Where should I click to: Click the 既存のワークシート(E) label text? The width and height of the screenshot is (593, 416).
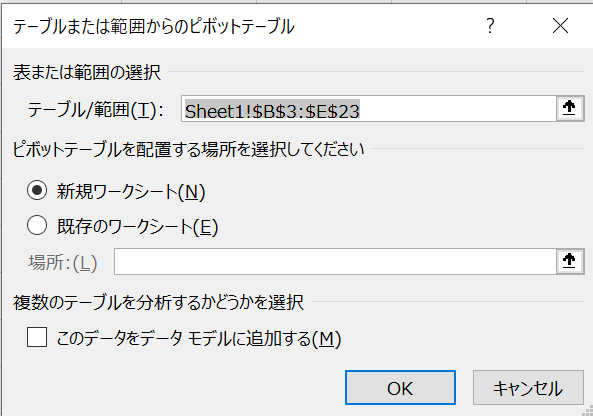(x=138, y=227)
